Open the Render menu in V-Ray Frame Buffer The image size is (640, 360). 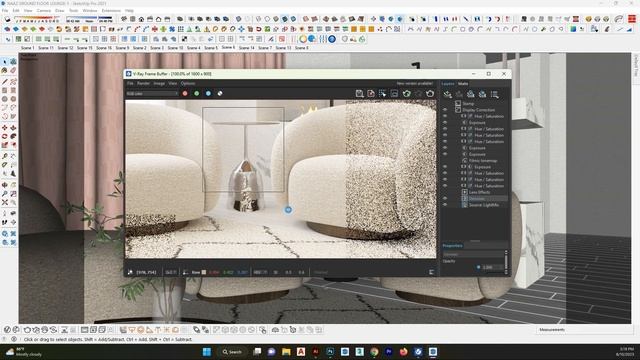[x=143, y=83]
